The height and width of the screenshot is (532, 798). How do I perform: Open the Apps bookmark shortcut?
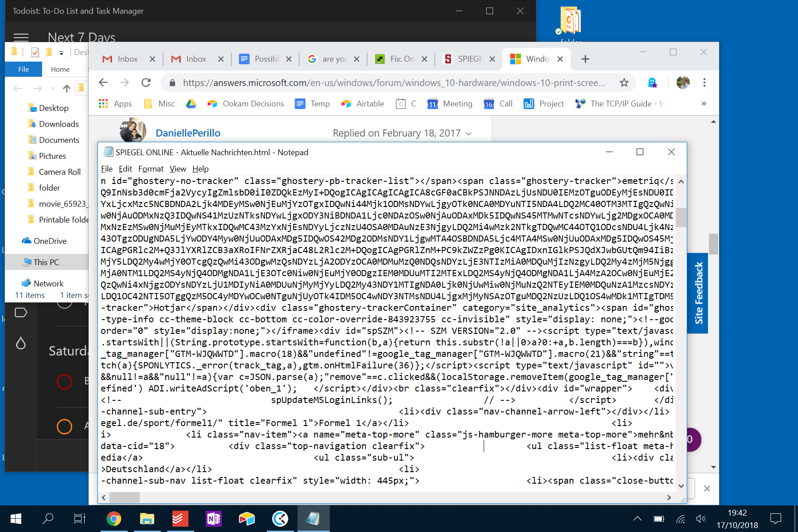pos(115,104)
